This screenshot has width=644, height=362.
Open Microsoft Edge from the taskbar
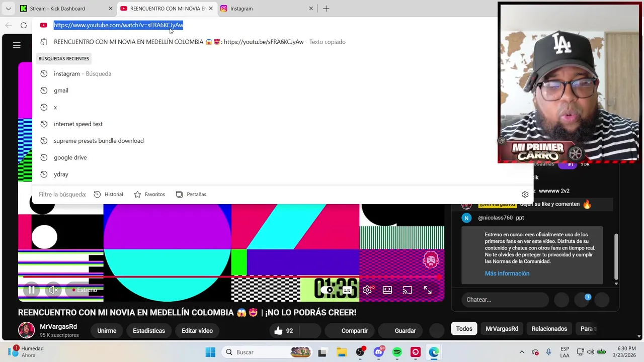pos(434,352)
